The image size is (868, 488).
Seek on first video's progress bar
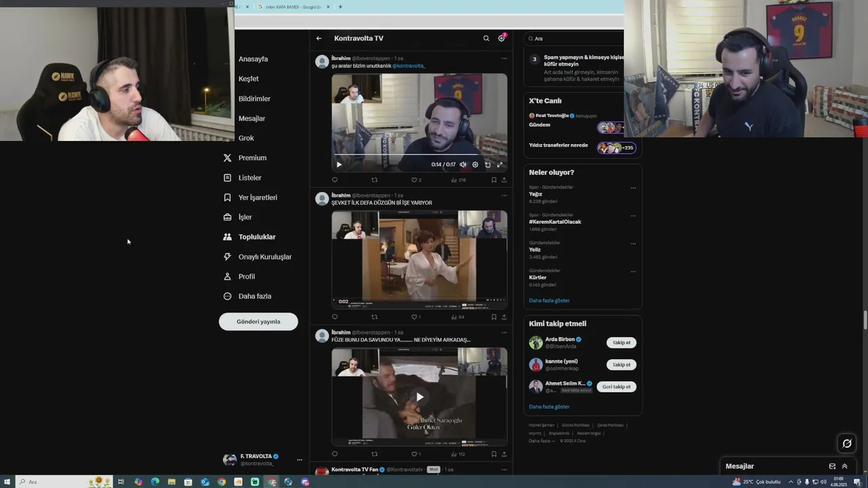tap(419, 155)
